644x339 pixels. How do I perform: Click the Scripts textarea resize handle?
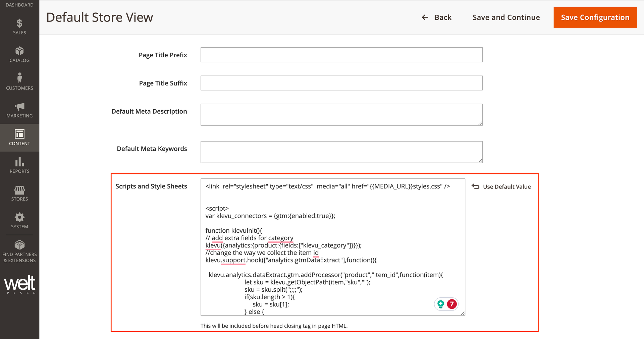(x=463, y=313)
